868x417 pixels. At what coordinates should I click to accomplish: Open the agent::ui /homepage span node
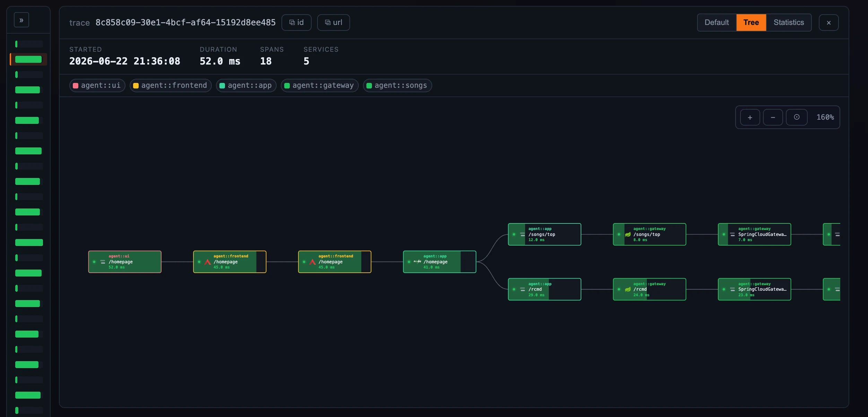[x=125, y=262]
